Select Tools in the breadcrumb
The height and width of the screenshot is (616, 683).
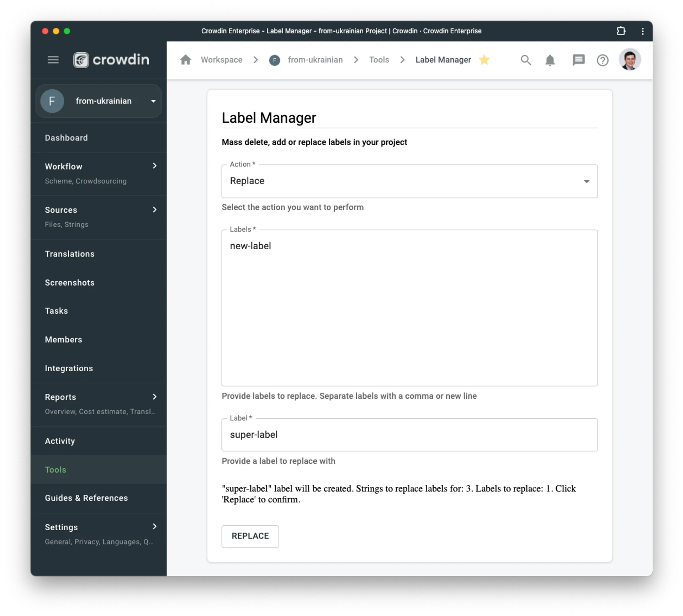(x=379, y=60)
